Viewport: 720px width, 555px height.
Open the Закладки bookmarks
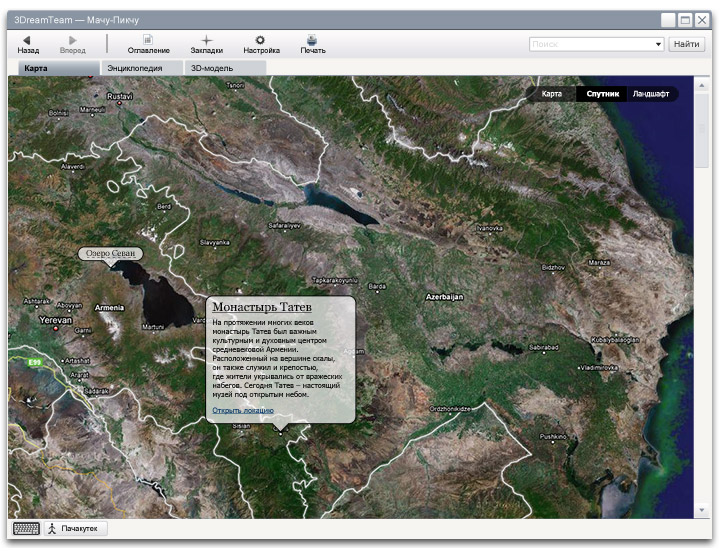pyautogui.click(x=207, y=40)
